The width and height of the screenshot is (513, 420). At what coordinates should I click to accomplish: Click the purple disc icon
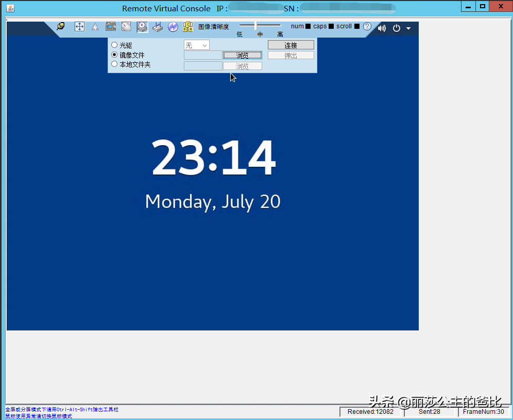click(173, 27)
